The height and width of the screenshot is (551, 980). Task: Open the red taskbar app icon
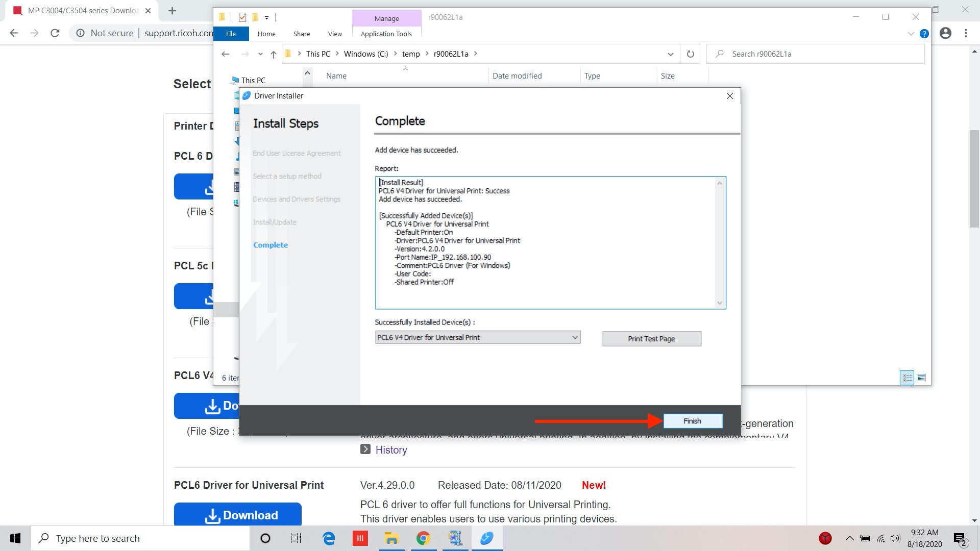360,538
